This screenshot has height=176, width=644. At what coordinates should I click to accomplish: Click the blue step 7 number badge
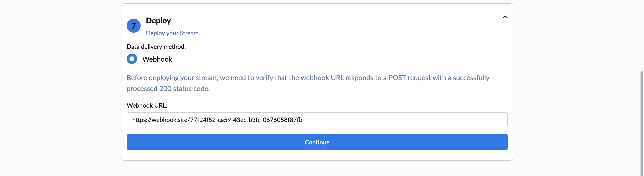click(133, 26)
